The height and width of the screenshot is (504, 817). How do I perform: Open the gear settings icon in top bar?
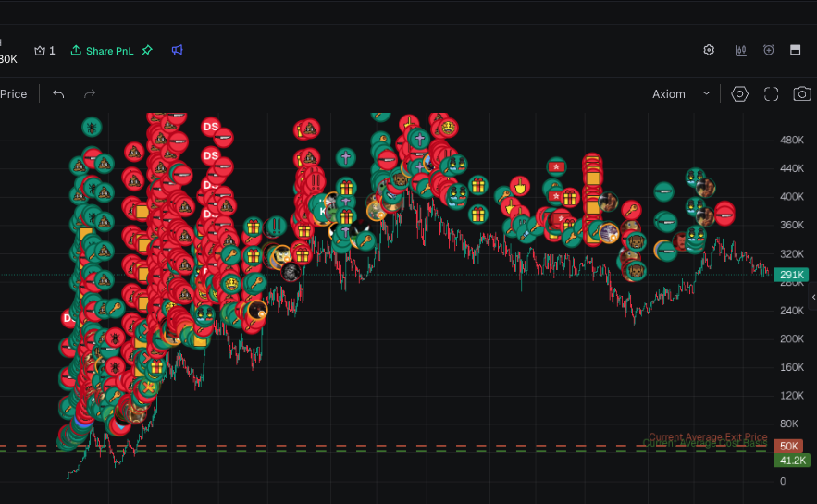709,50
